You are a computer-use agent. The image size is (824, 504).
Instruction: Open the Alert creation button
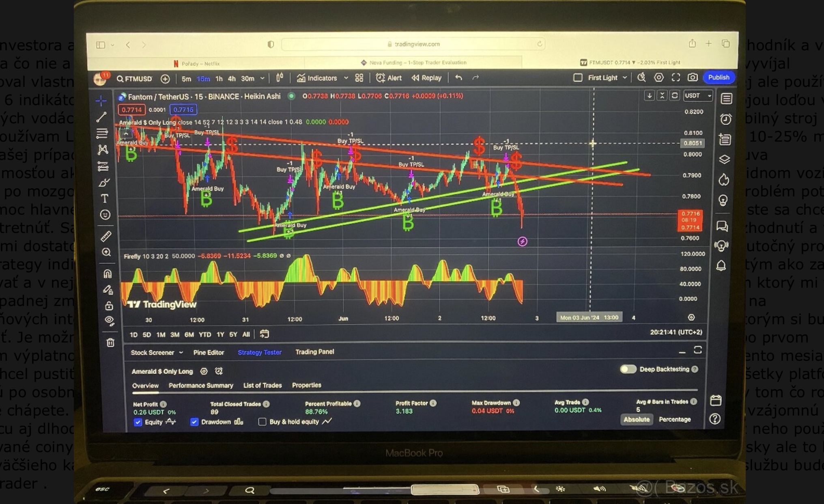[389, 78]
